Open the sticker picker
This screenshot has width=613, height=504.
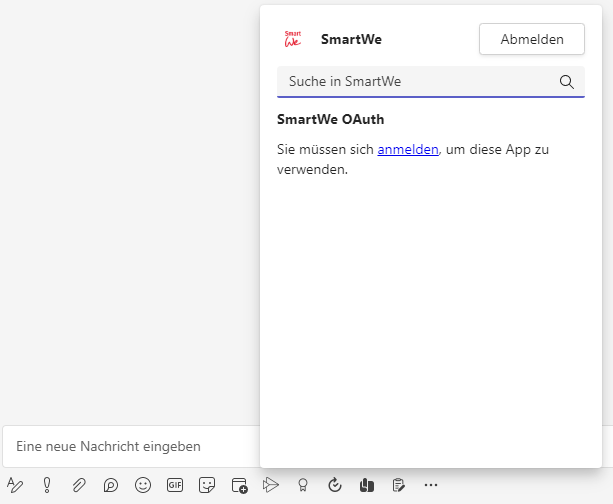[x=207, y=485]
